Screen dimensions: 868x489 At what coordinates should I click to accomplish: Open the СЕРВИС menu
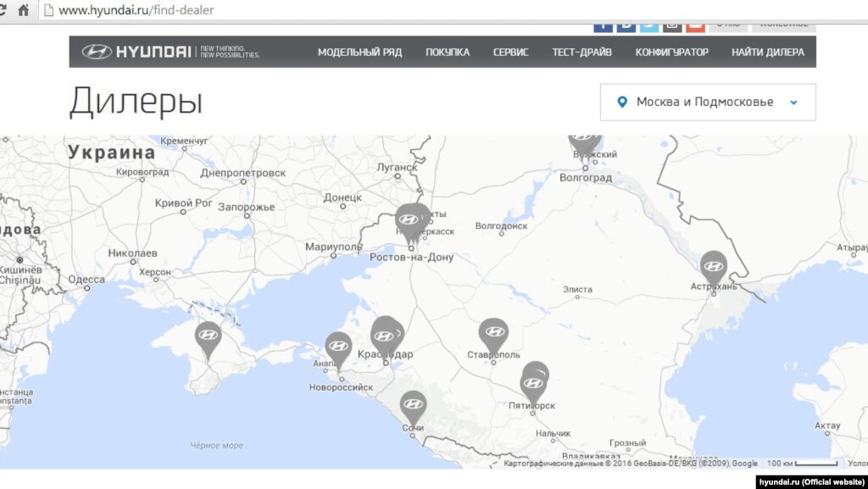click(x=511, y=53)
